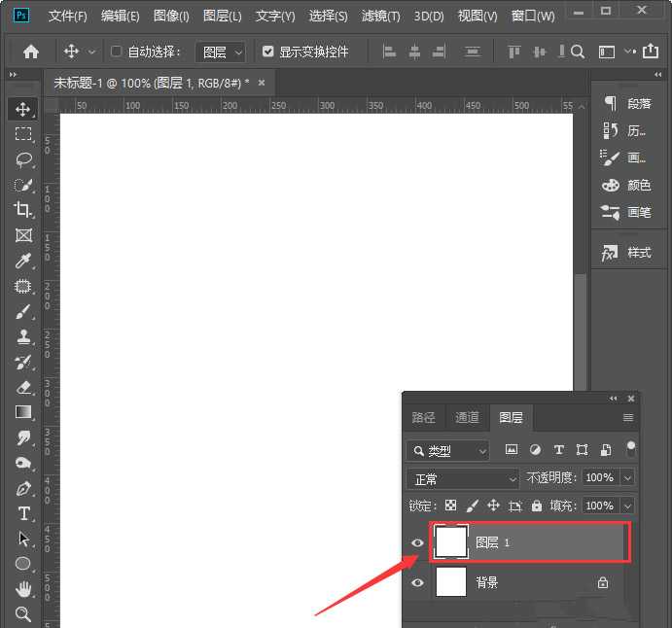Expand the 不透明度 opacity dropdown arrow
Viewport: 672px width, 628px height.
click(x=627, y=478)
